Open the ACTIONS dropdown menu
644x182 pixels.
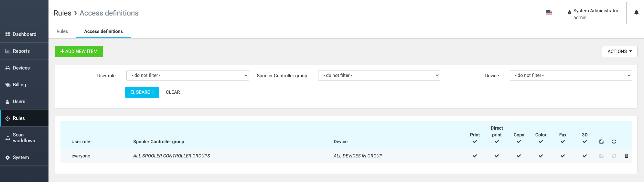pos(619,51)
